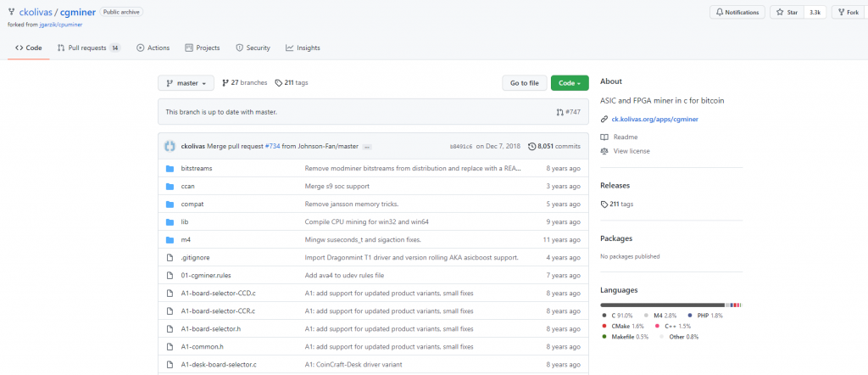Open the A1-board-selector-CCD.c file
This screenshot has height=375, width=868.
tap(218, 293)
